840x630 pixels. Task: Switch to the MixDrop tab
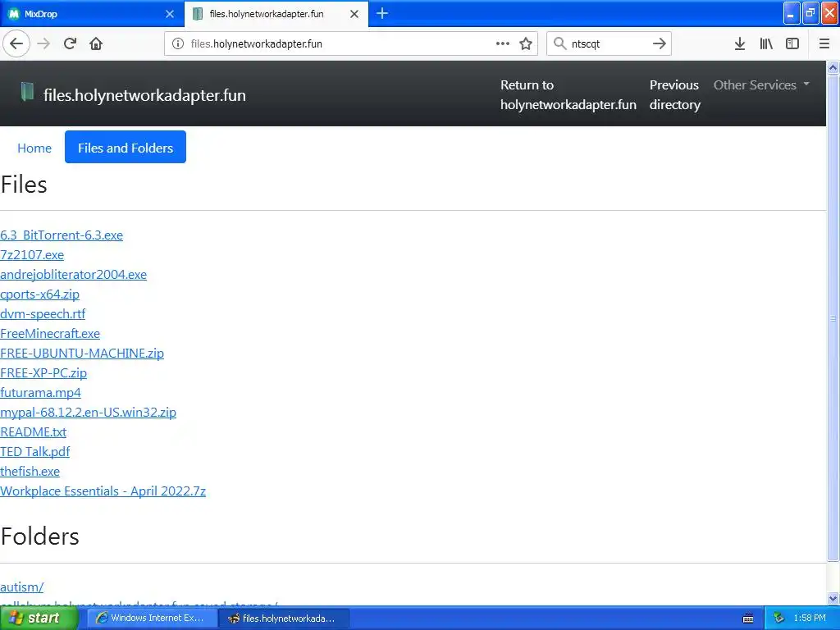click(92, 15)
